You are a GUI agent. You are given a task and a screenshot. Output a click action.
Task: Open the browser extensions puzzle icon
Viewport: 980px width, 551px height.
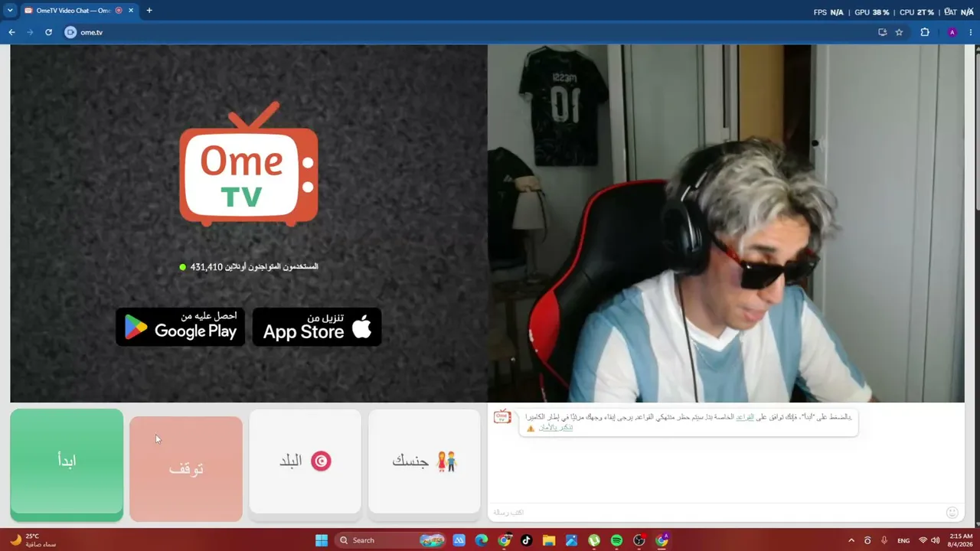[x=925, y=32]
